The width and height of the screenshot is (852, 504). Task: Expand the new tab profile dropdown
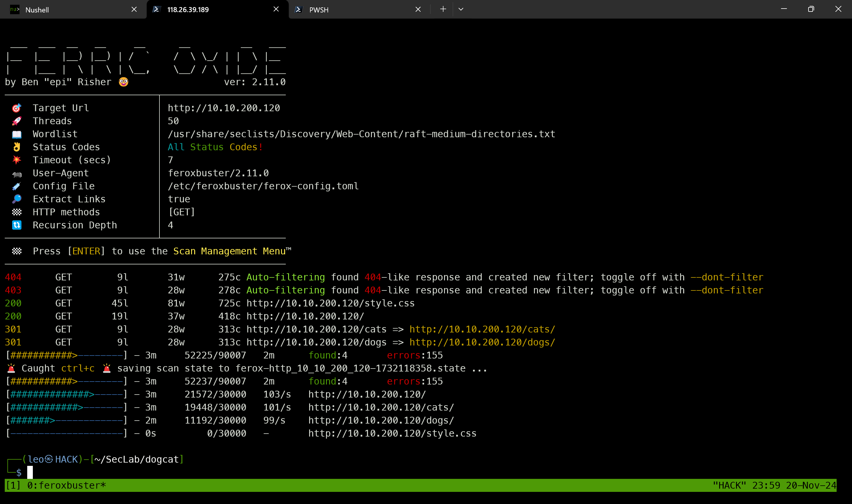[461, 9]
